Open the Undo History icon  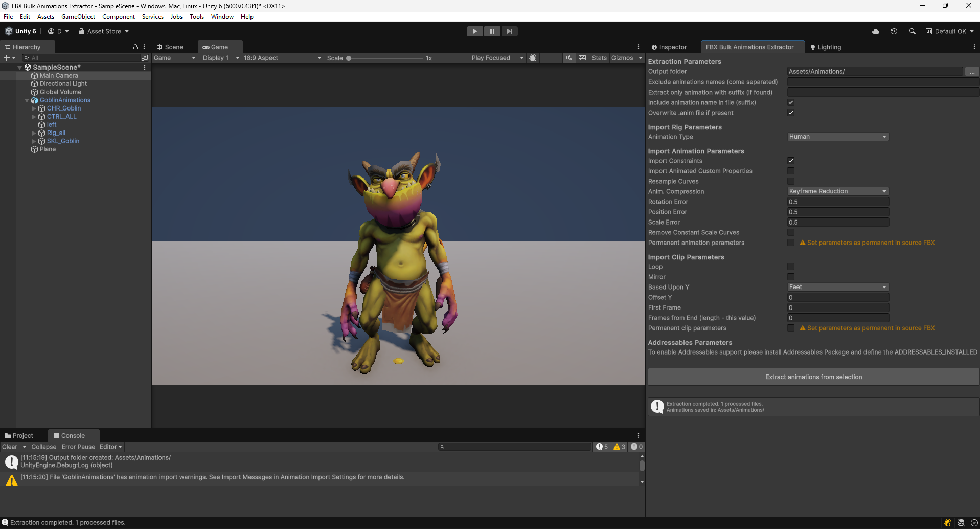(894, 31)
